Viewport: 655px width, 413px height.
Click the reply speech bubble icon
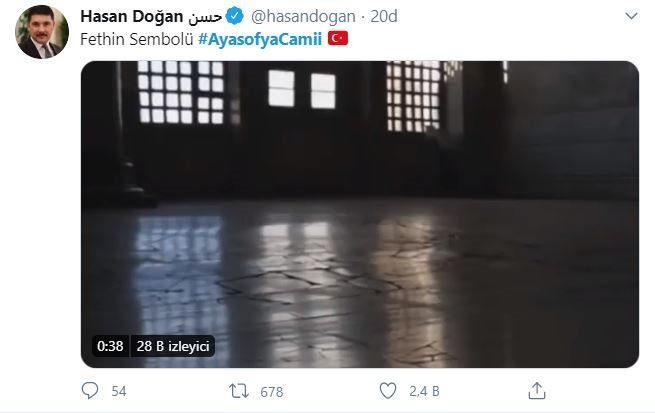[x=89, y=391]
